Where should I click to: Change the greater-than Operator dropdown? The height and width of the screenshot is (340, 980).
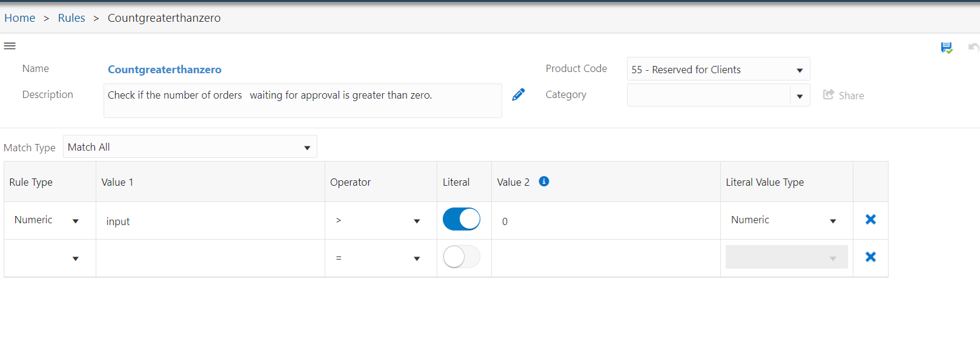click(377, 220)
